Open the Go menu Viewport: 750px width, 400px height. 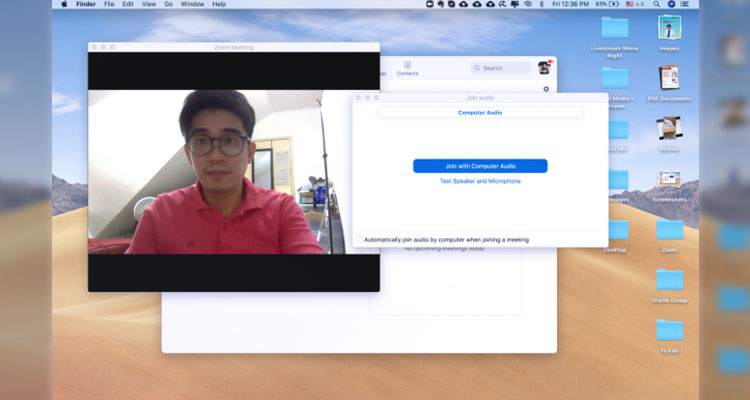168,4
